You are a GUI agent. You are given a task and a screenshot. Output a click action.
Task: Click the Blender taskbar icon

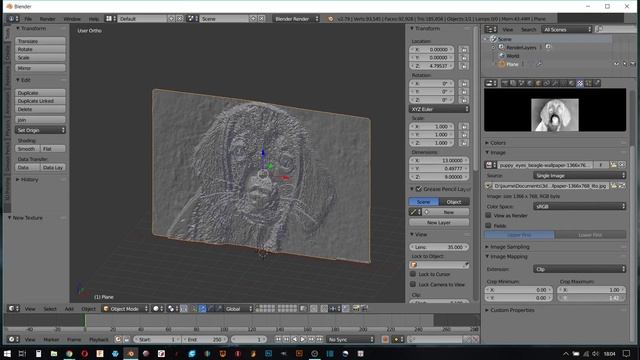(x=131, y=353)
